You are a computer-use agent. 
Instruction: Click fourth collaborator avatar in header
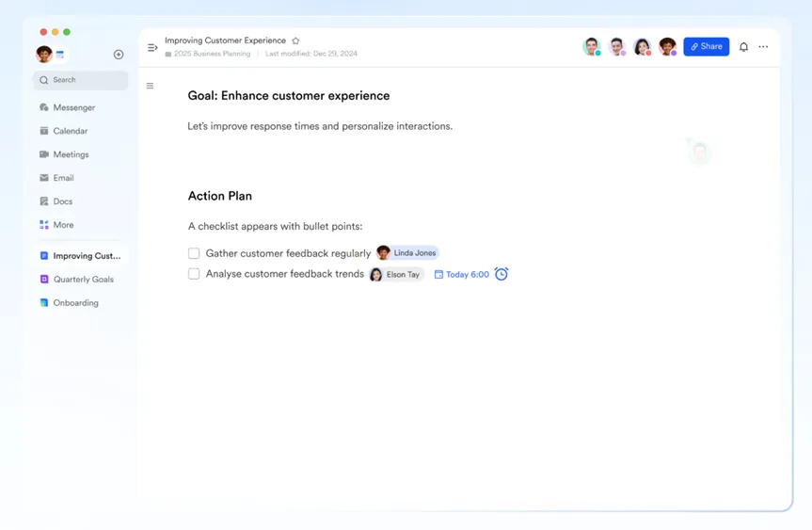tap(667, 47)
